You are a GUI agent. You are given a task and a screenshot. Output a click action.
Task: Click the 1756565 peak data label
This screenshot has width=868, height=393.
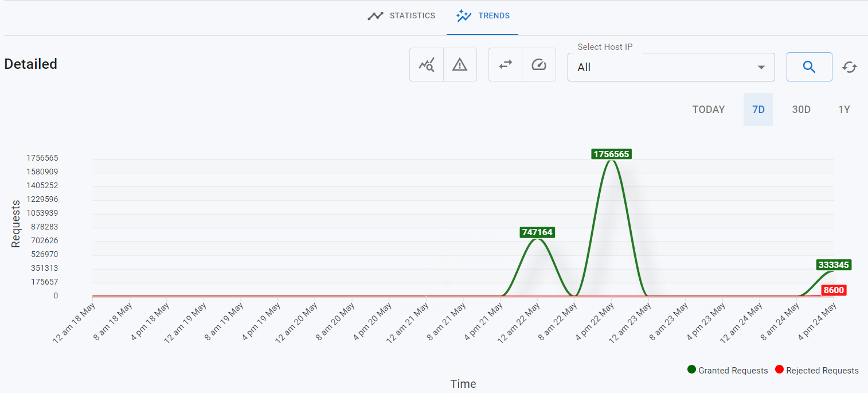coord(611,153)
